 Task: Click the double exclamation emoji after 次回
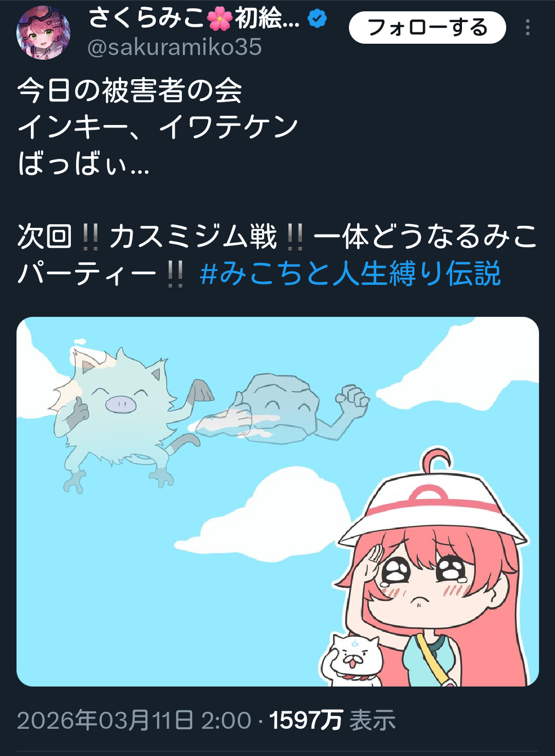(x=90, y=237)
